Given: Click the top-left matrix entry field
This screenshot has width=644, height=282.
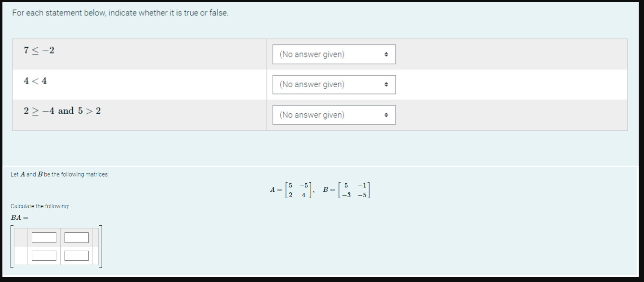Looking at the screenshot, I should coord(44,237).
